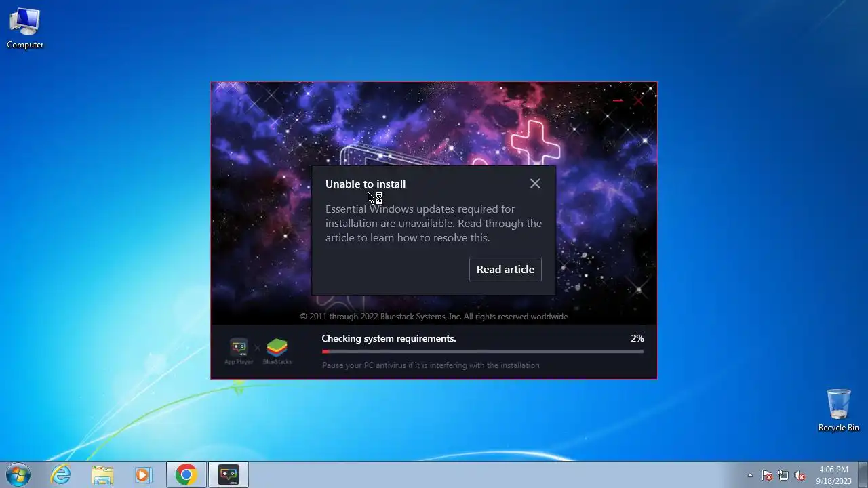Click the Bluestack Systems copyright notice
Image resolution: width=868 pixels, height=488 pixels.
tap(434, 317)
